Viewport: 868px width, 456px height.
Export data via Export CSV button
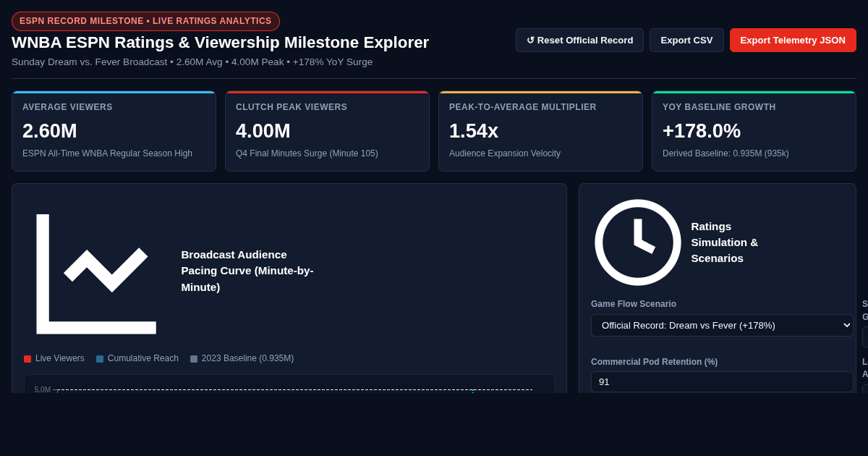point(686,41)
